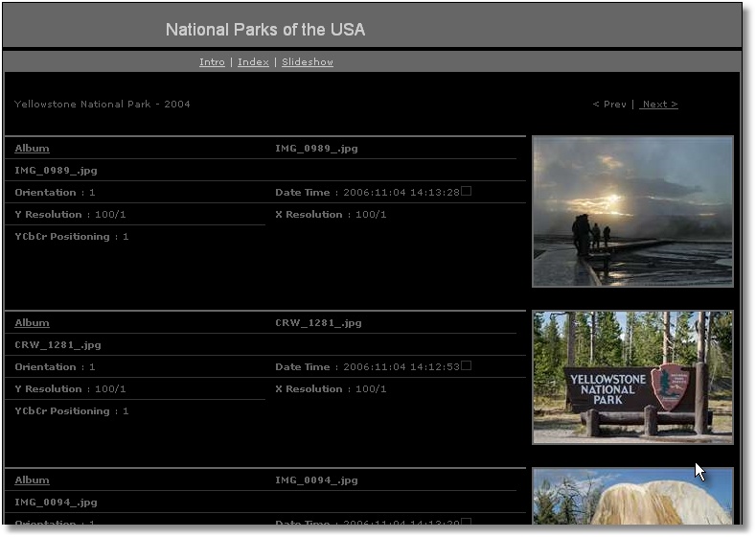
Task: Click the < Prev text
Action: point(609,105)
